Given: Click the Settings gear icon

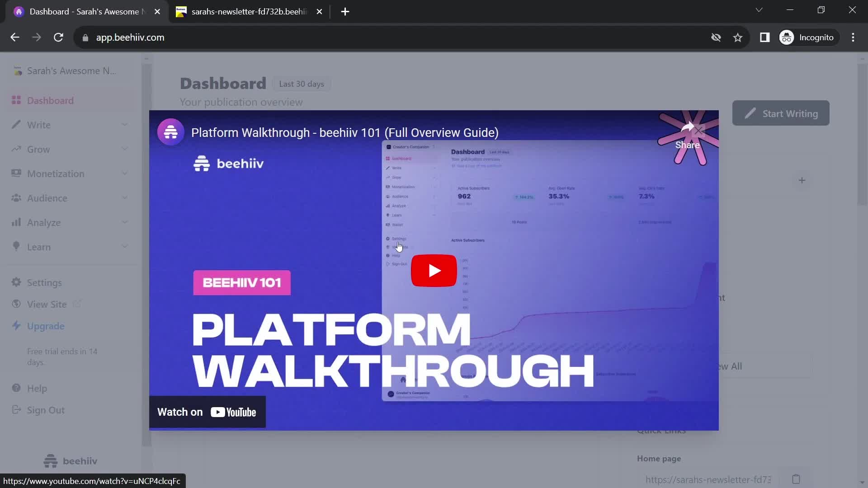Looking at the screenshot, I should tap(16, 282).
